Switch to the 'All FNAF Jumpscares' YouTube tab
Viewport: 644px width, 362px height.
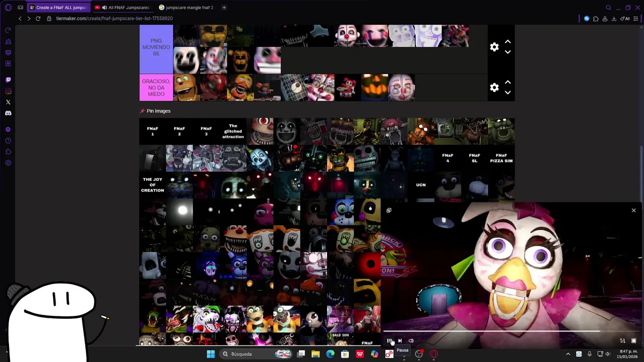tap(123, 8)
